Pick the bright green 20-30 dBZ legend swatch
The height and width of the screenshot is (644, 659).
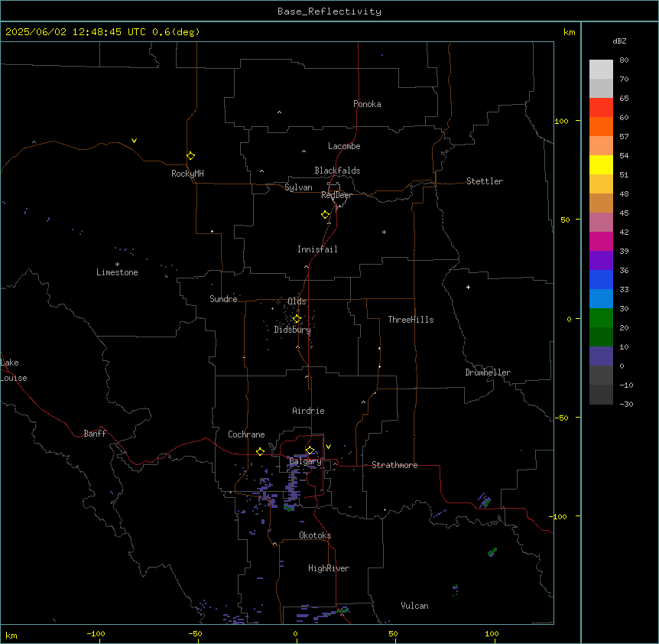click(x=601, y=318)
